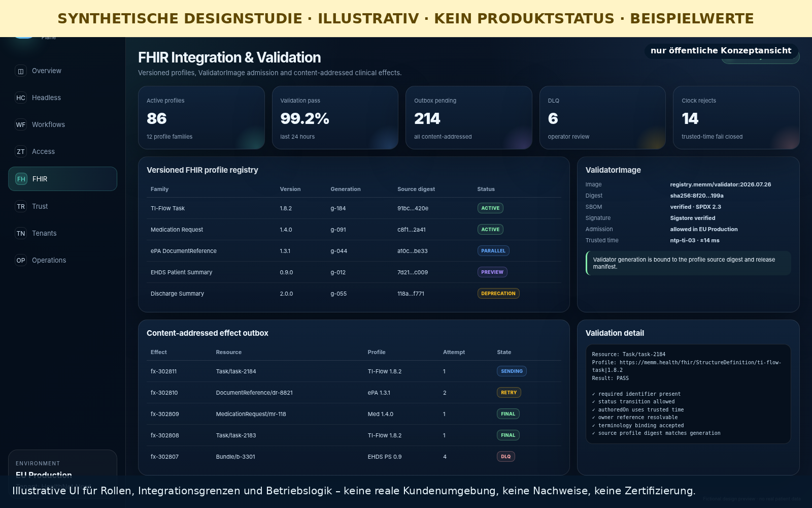The width and height of the screenshot is (812, 508).
Task: Click SBOM value verified · SPDX 2.3
Action: pos(696,207)
